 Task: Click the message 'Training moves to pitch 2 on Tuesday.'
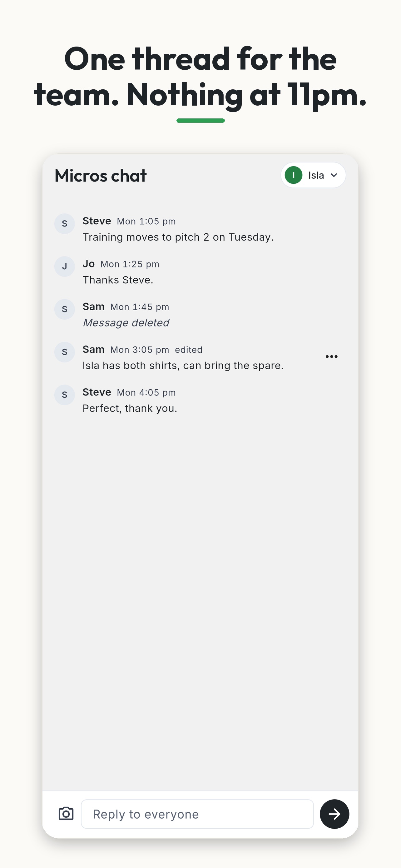pos(178,237)
